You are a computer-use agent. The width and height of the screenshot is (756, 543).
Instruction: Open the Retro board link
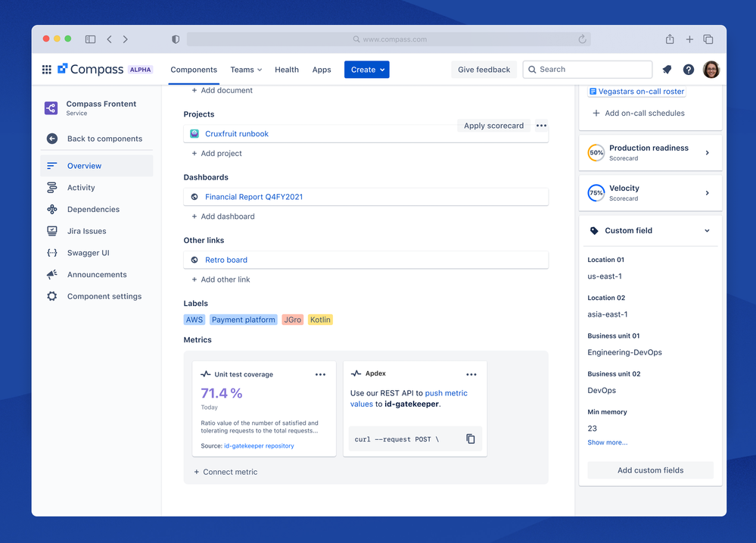click(226, 260)
